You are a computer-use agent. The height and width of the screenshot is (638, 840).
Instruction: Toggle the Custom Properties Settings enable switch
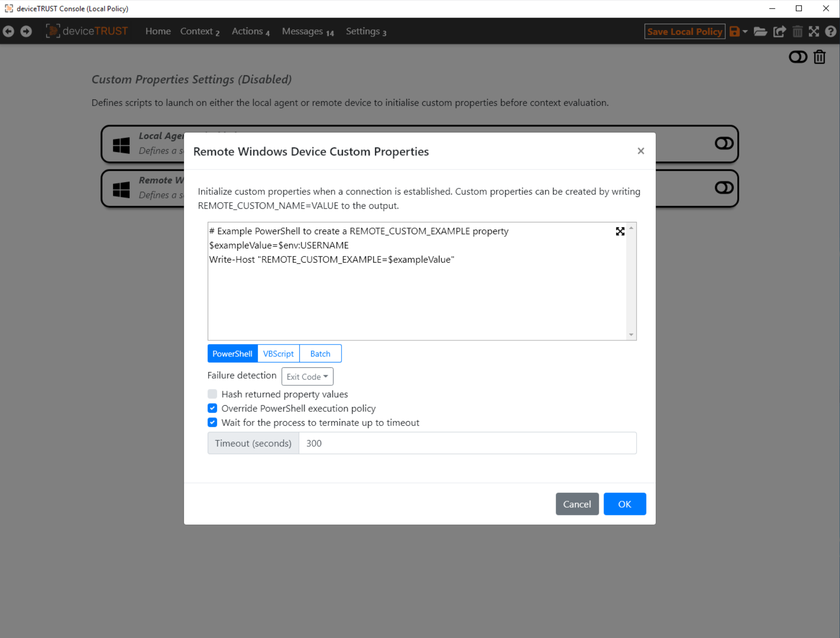pos(798,56)
